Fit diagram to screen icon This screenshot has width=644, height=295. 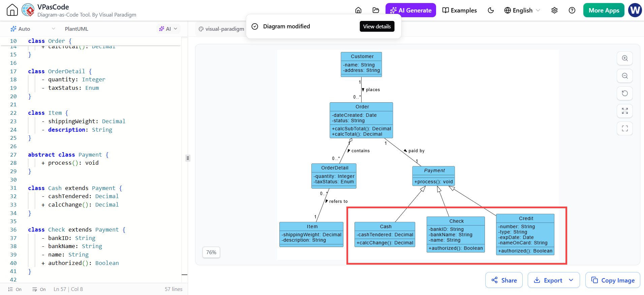pyautogui.click(x=624, y=111)
